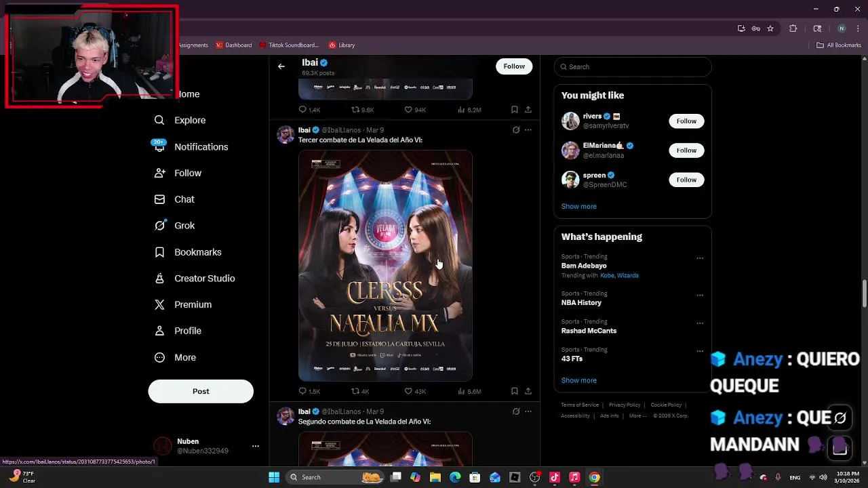Open options for Rashad McCants trend

[700, 323]
